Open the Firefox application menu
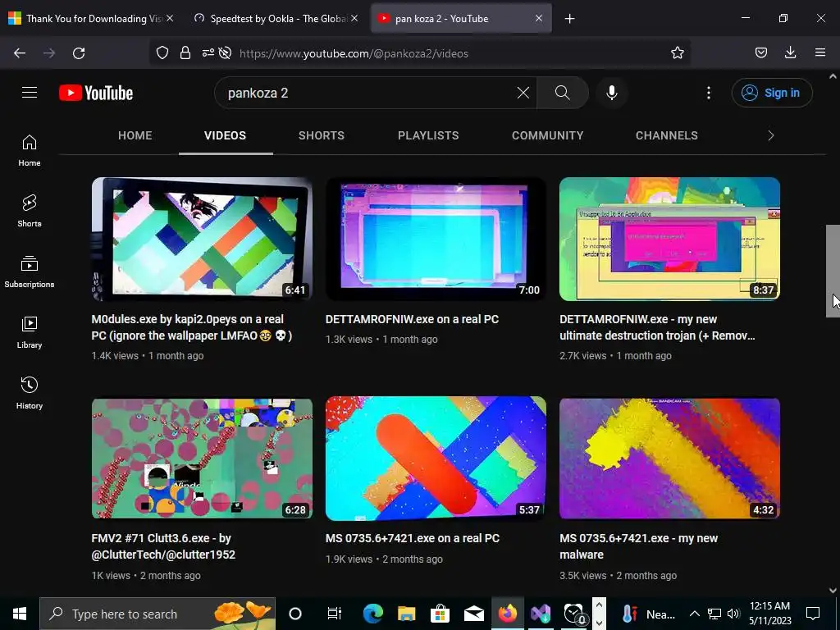The height and width of the screenshot is (630, 840). pyautogui.click(x=819, y=52)
